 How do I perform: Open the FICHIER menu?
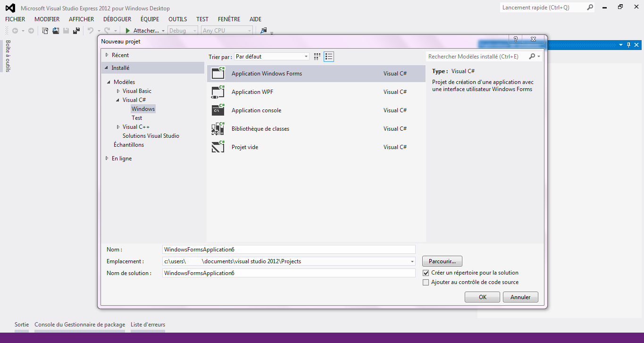[15, 19]
